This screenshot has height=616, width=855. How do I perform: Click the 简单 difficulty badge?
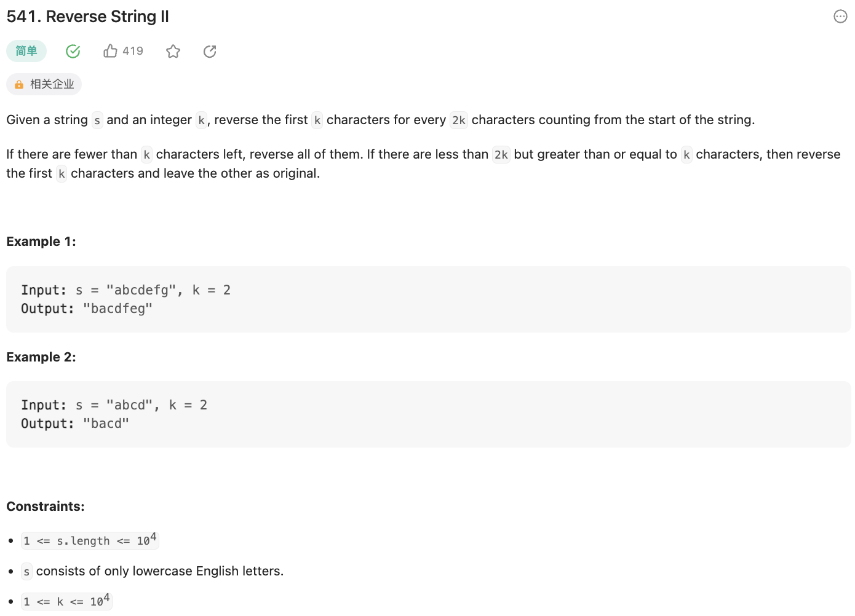click(26, 51)
